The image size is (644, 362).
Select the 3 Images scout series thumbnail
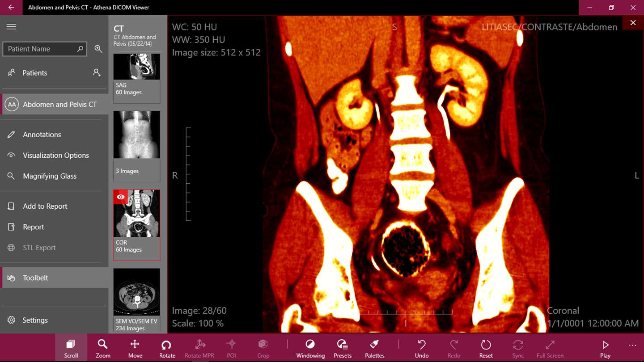pyautogui.click(x=137, y=147)
